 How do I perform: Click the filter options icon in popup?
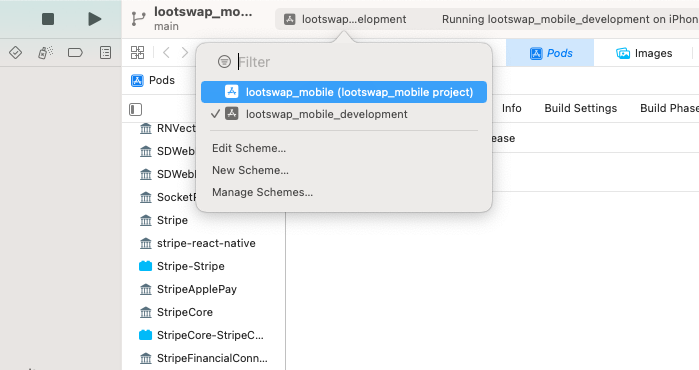click(x=224, y=62)
